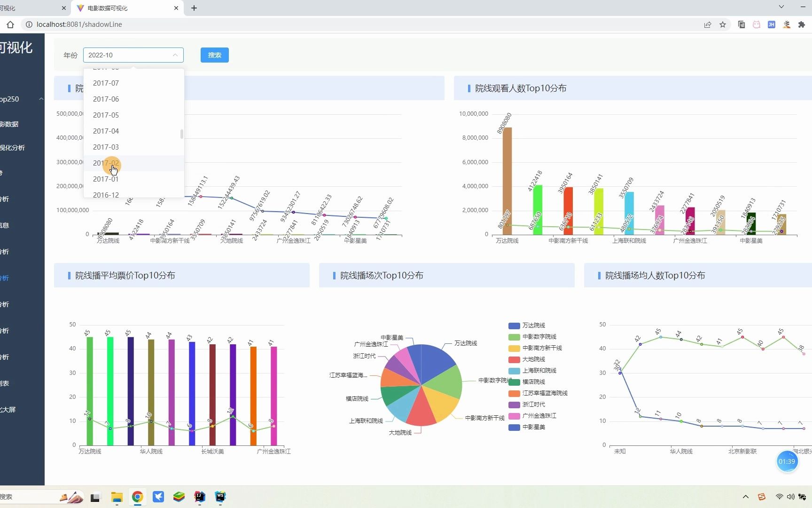Image resolution: width=812 pixels, height=508 pixels.
Task: Click the dropdown list scrollbar thumb
Action: 182,134
